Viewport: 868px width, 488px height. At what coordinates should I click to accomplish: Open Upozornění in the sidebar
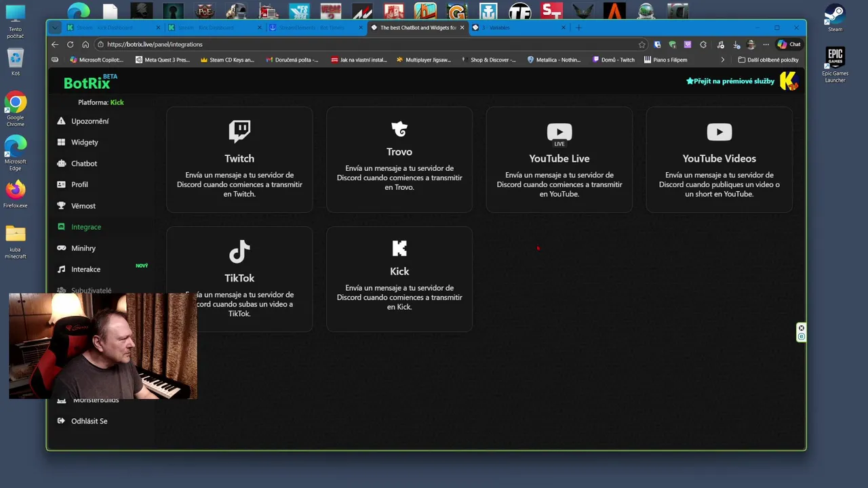(x=90, y=121)
